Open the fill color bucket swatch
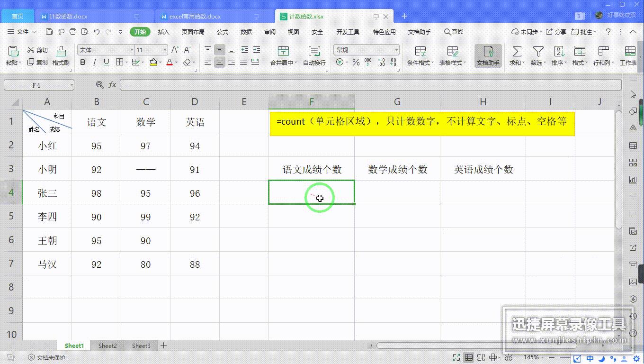This screenshot has width=644, height=364. pyautogui.click(x=153, y=62)
